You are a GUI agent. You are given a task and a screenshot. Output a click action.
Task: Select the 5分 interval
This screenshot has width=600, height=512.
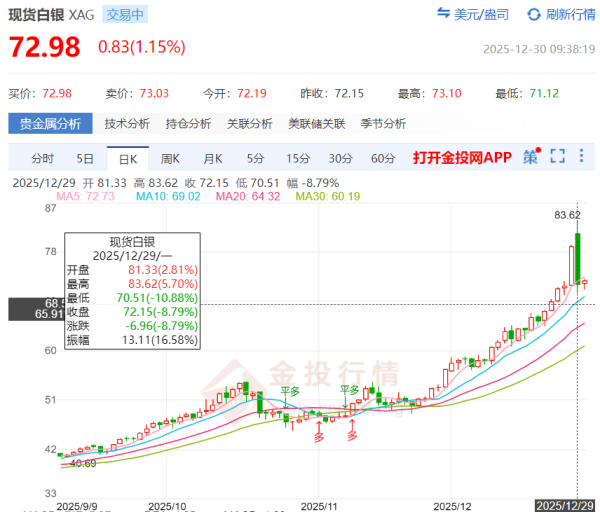pyautogui.click(x=255, y=158)
